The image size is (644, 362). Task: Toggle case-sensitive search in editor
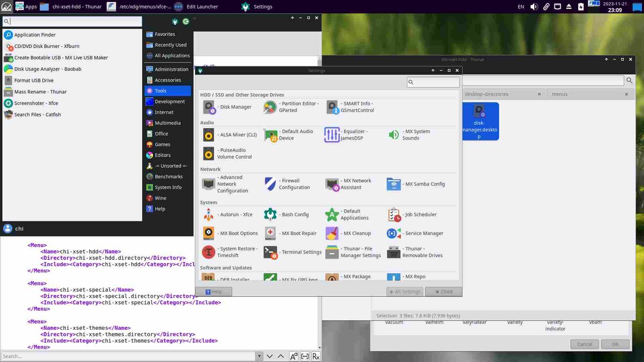[x=294, y=356]
